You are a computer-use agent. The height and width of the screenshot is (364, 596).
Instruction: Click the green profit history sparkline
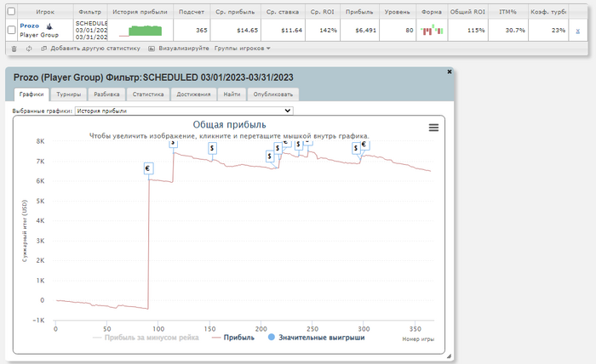click(x=140, y=31)
